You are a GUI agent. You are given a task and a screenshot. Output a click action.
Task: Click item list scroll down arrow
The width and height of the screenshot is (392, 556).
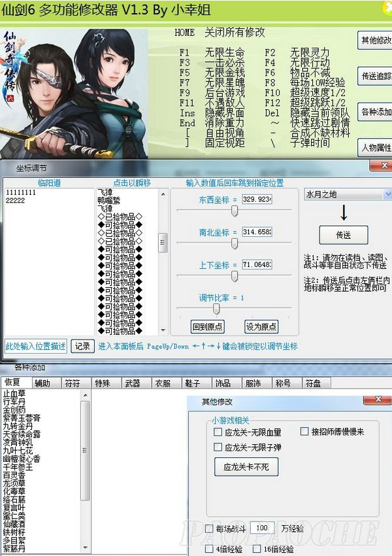(85, 548)
